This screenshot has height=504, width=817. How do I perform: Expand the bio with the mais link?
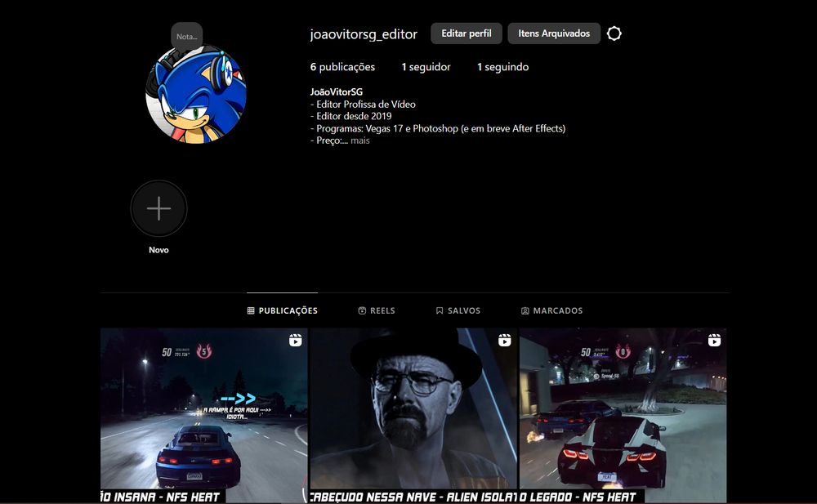pyautogui.click(x=360, y=140)
